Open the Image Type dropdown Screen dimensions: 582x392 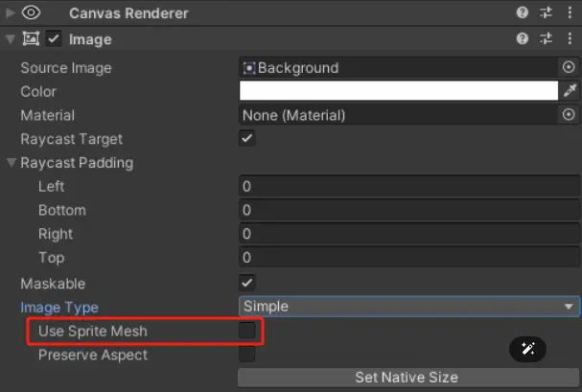coord(409,307)
